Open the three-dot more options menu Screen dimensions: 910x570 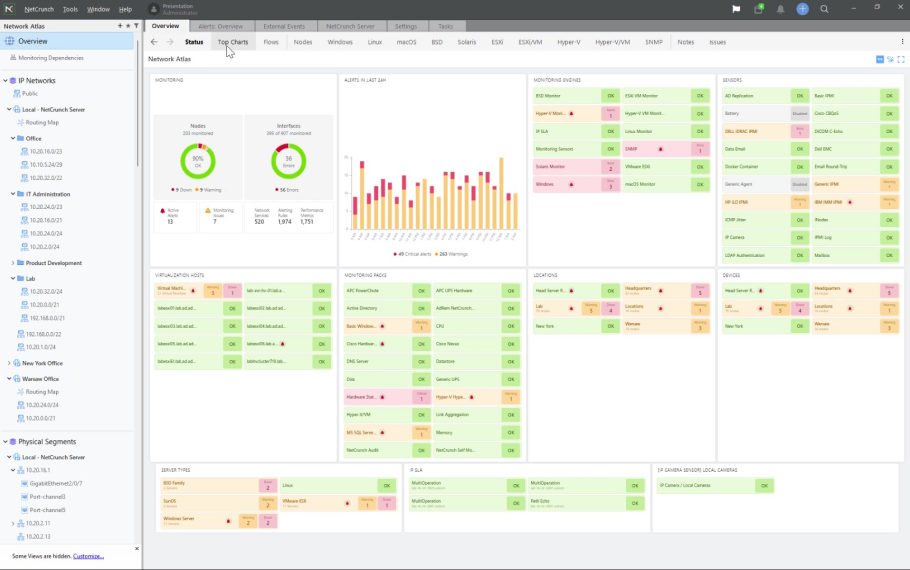point(902,42)
